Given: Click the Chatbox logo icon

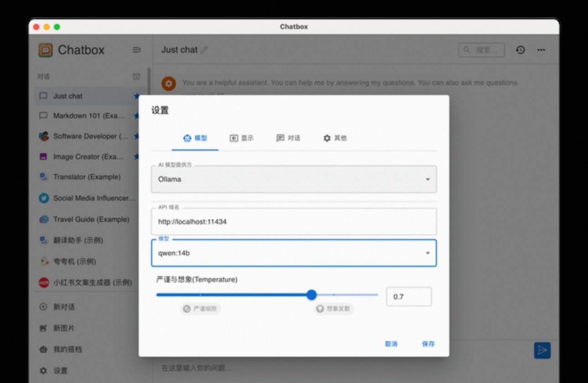Looking at the screenshot, I should tap(46, 50).
